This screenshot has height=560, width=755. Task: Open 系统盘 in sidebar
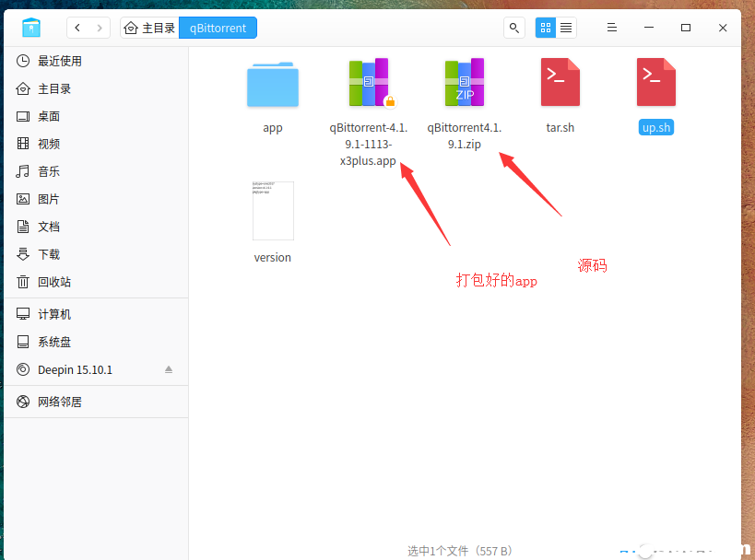96,342
